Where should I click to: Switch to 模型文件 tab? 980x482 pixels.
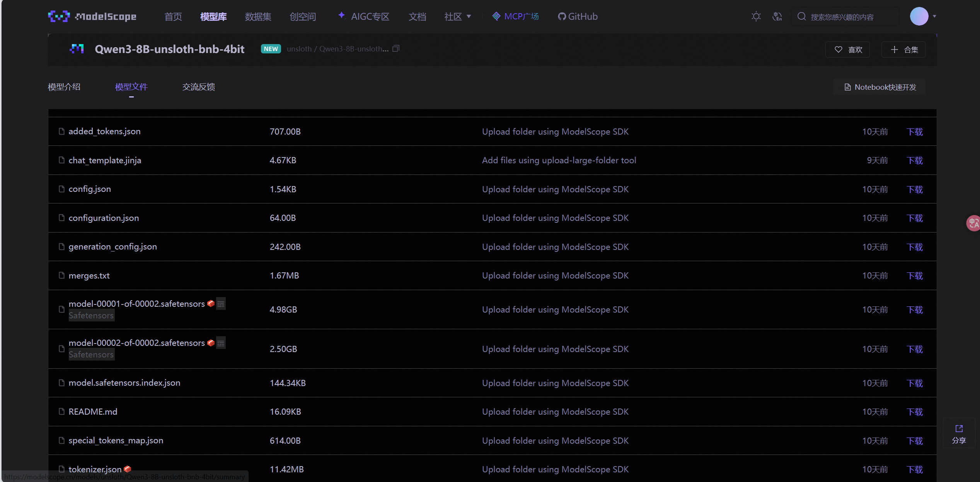[131, 87]
